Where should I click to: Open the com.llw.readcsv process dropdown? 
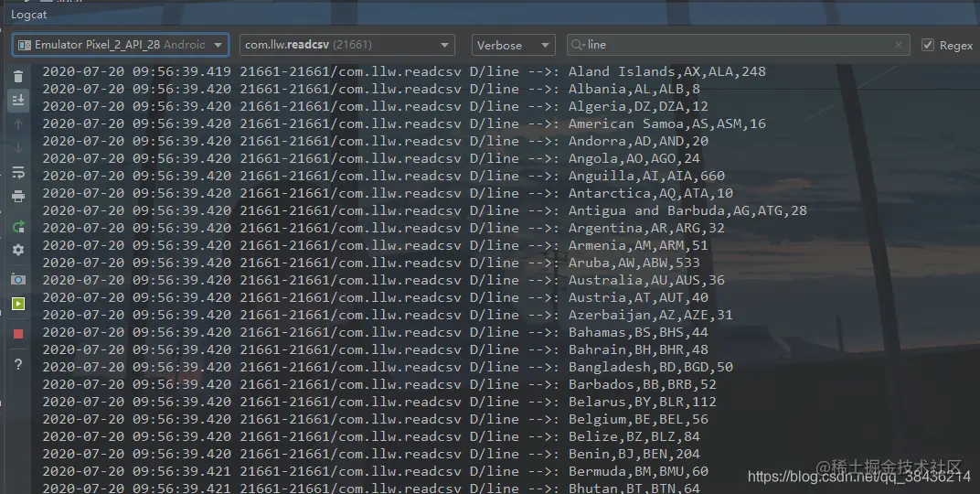pos(346,45)
